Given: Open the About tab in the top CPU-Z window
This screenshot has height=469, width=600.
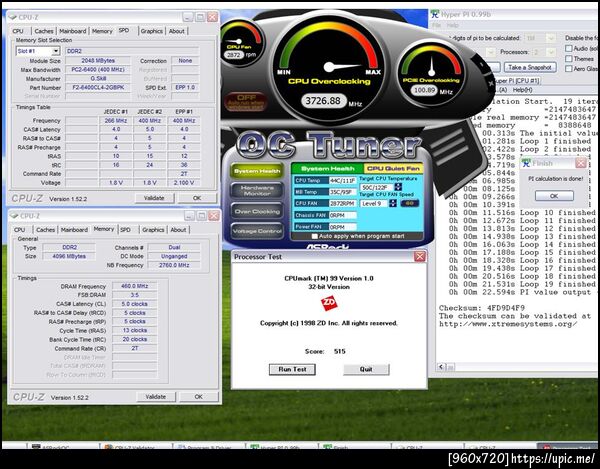Looking at the screenshot, I should coord(176,31).
